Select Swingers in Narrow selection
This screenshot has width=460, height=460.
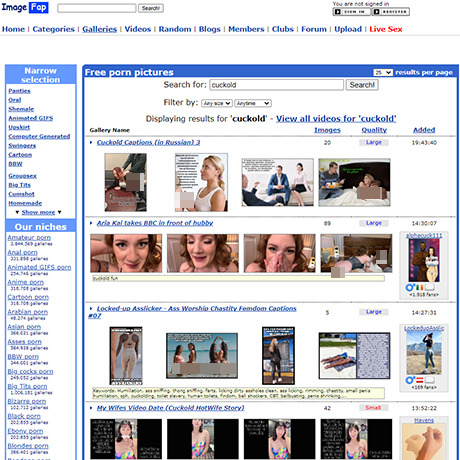coord(22,146)
